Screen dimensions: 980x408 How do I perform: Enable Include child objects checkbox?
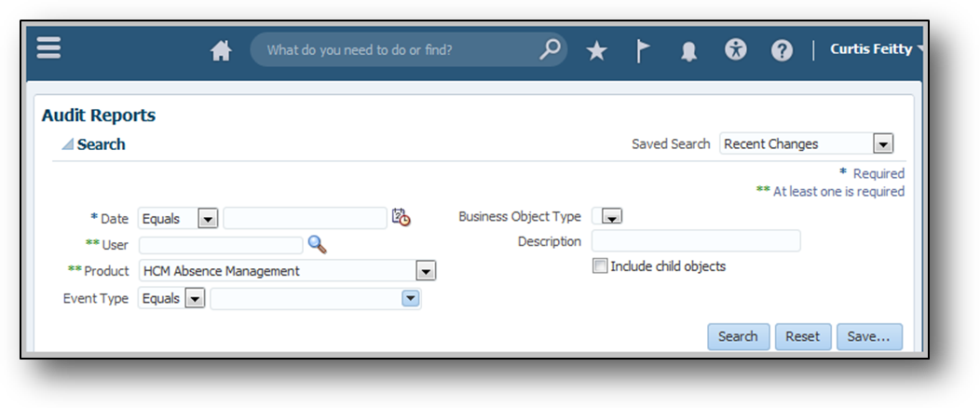(x=600, y=266)
